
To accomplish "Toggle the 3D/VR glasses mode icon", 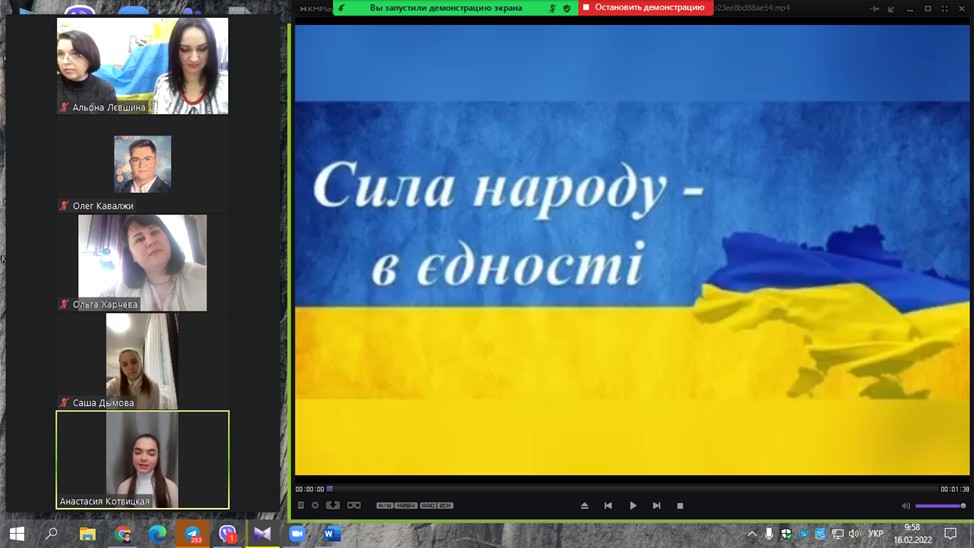I will [354, 506].
